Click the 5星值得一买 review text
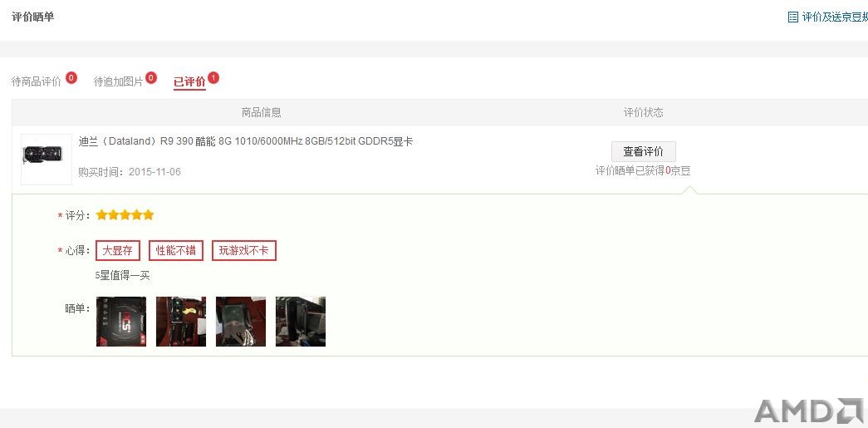The width and height of the screenshot is (868, 428). [x=123, y=275]
